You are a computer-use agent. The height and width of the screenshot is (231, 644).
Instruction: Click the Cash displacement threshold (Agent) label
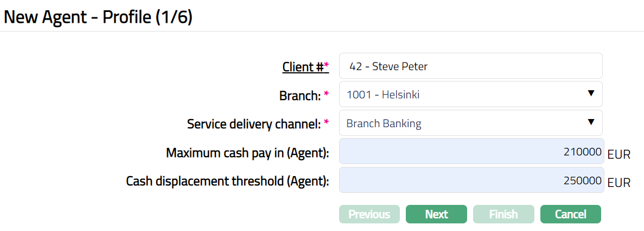(227, 181)
